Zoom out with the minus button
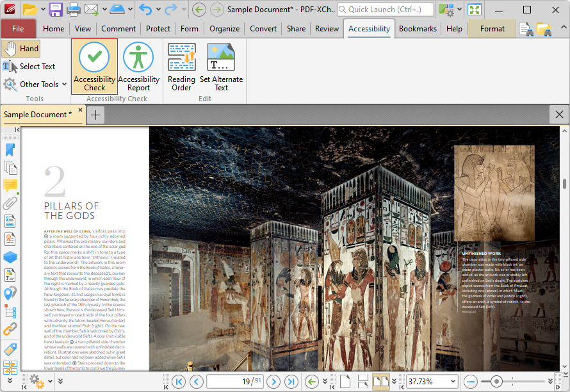This screenshot has width=570, height=392. coord(471,382)
